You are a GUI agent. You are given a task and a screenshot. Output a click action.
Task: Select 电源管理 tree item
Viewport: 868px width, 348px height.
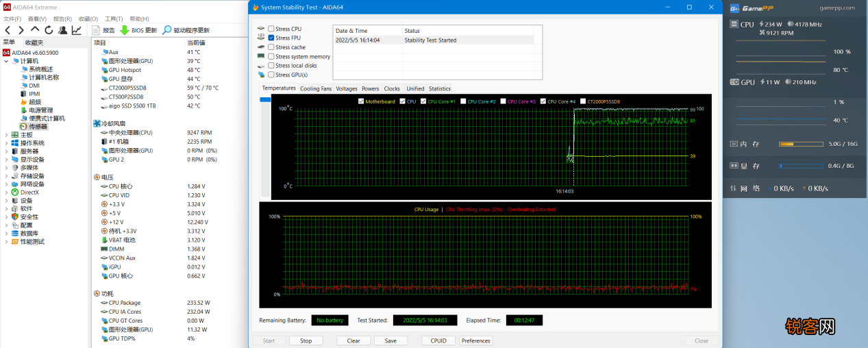coord(40,110)
